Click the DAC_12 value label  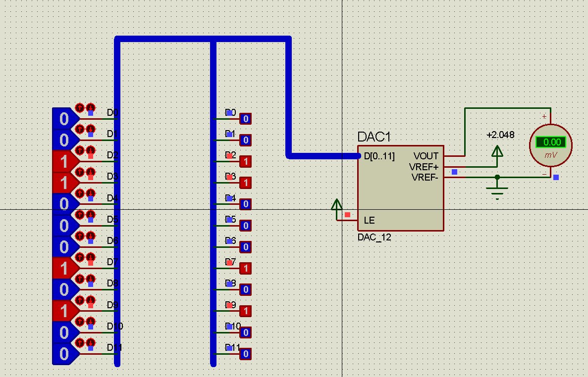(x=374, y=237)
